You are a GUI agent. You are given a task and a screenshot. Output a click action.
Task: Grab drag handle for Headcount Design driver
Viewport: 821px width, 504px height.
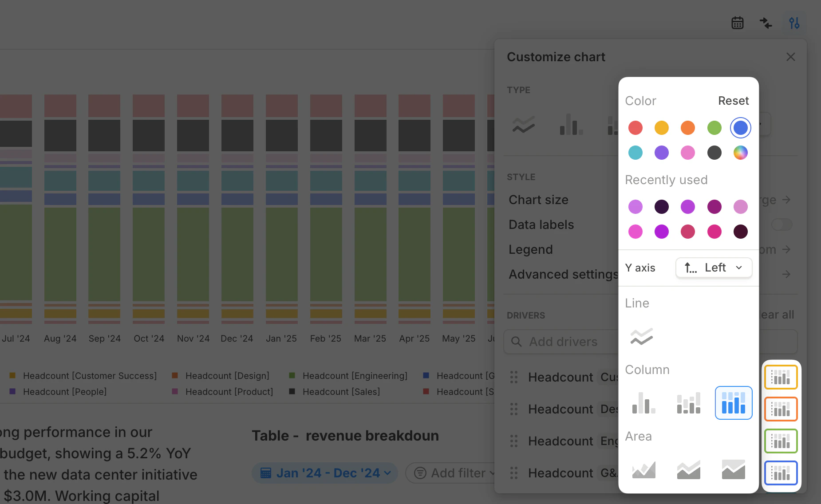pyautogui.click(x=514, y=409)
